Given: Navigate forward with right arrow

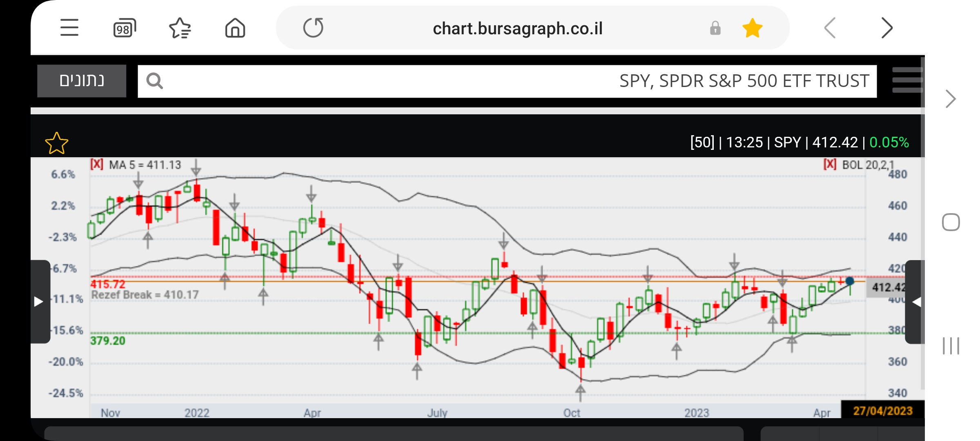Looking at the screenshot, I should [887, 28].
